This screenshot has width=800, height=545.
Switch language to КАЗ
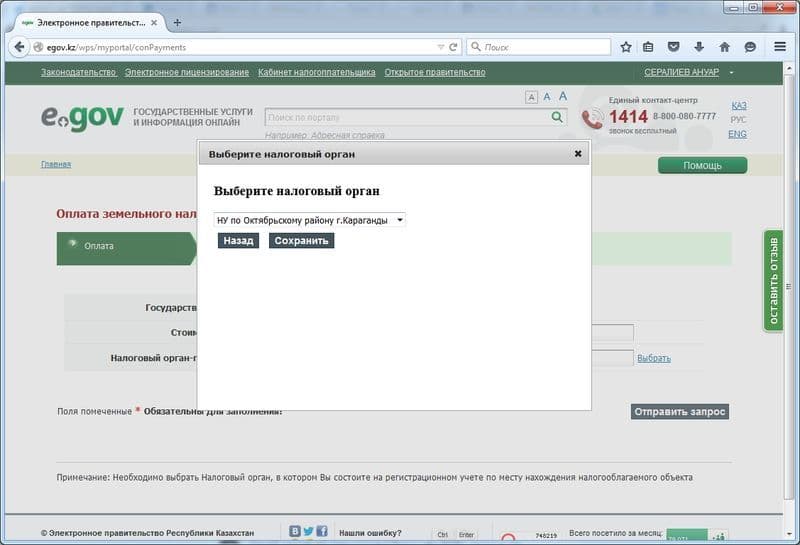[739, 106]
